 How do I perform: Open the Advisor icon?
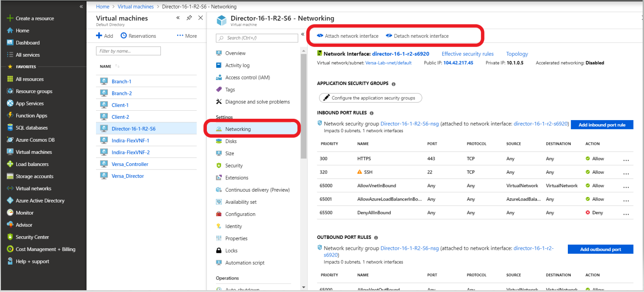[x=10, y=225]
